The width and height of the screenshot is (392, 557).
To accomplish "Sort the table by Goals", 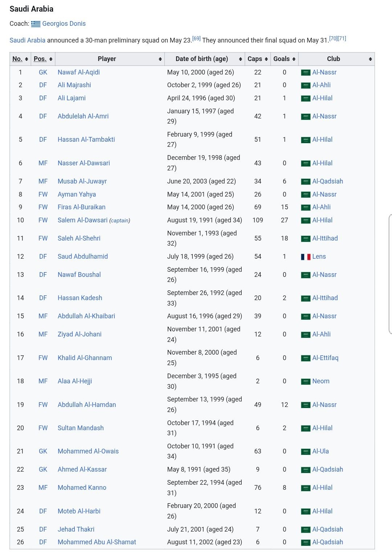I will click(285, 59).
